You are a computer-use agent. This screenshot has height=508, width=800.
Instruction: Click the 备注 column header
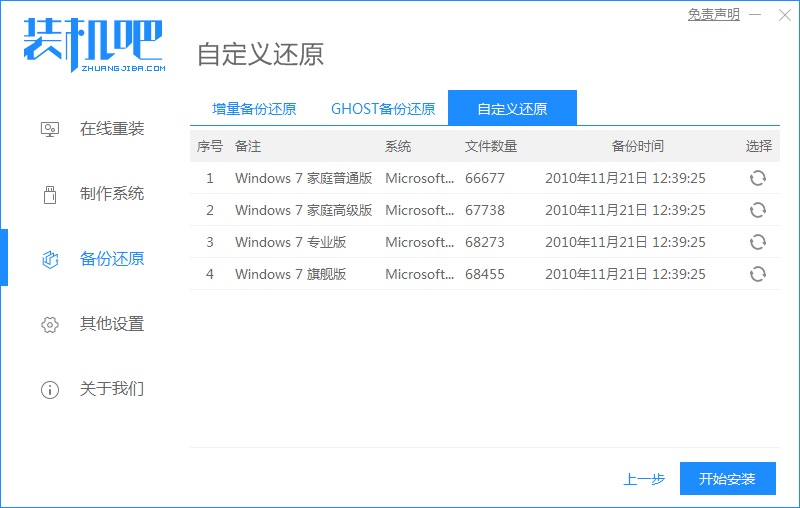coord(248,146)
